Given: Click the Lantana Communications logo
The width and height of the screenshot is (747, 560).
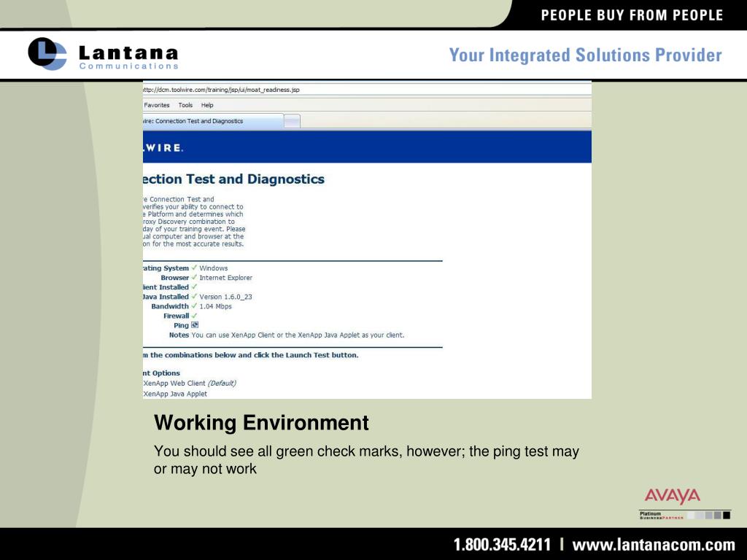Looking at the screenshot, I should click(104, 54).
